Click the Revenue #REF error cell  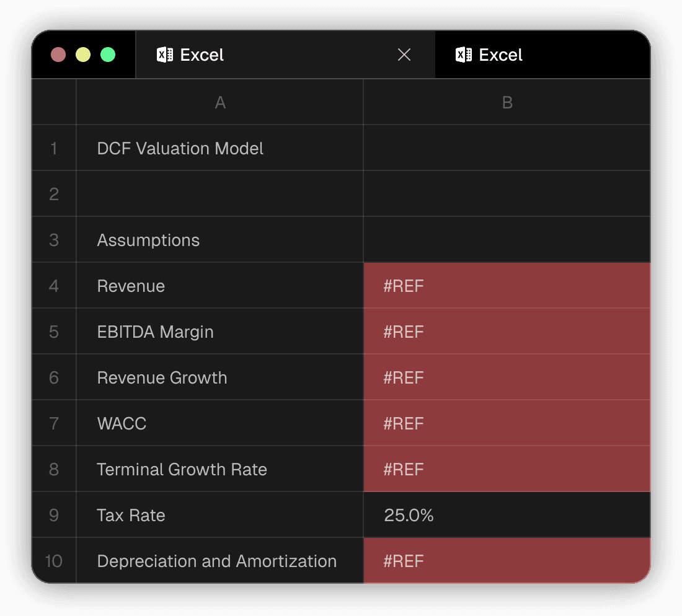[x=507, y=286]
